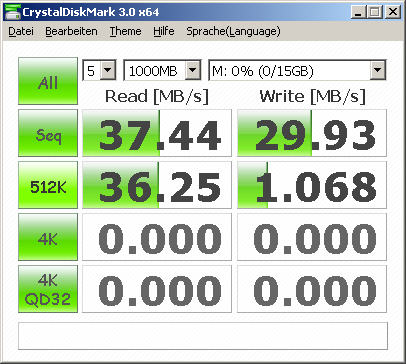Run the 4K benchmark test
The width and height of the screenshot is (406, 364).
tap(48, 237)
